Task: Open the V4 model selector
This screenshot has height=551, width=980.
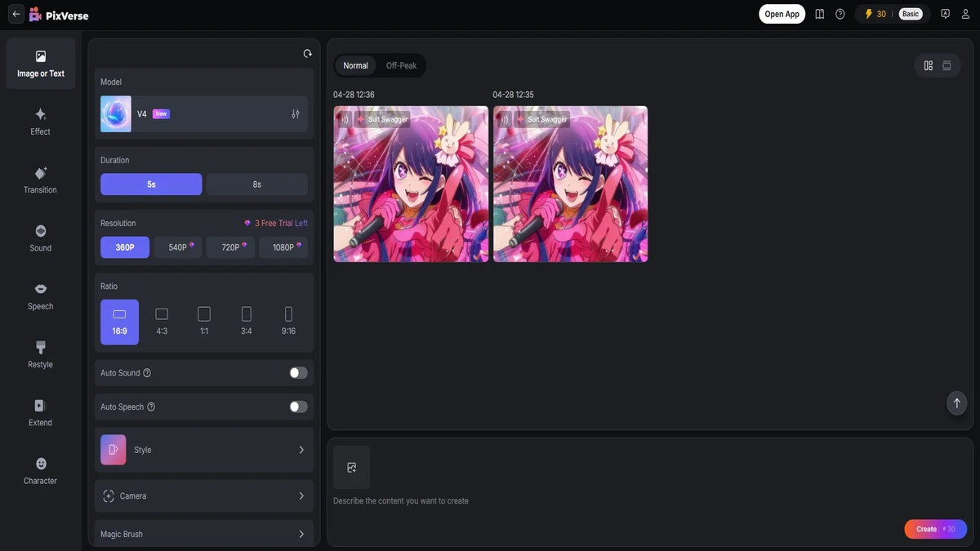Action: (204, 114)
